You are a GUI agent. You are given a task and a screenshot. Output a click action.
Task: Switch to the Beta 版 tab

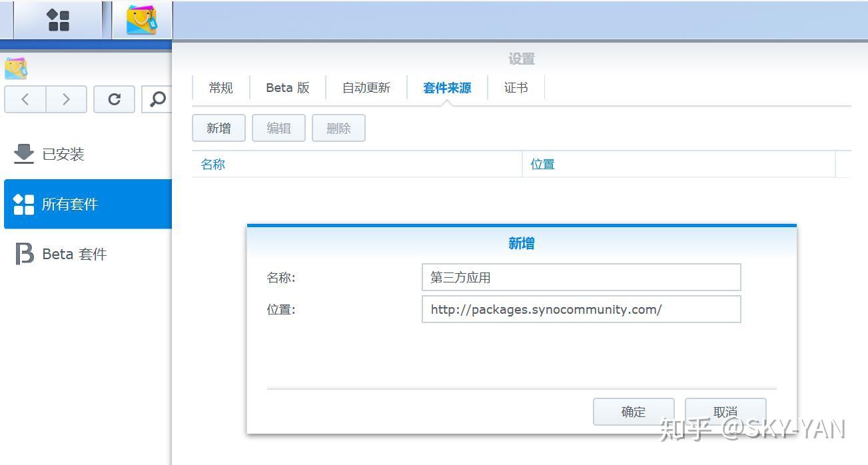pos(286,87)
